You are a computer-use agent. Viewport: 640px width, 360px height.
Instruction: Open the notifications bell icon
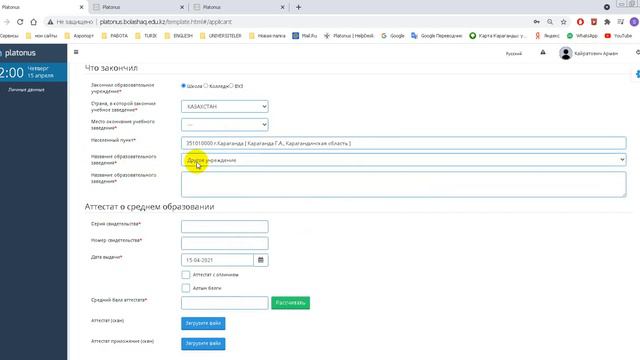click(543, 52)
